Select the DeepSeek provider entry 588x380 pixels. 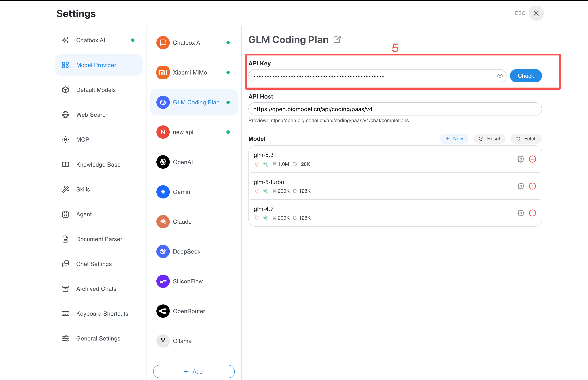point(194,251)
